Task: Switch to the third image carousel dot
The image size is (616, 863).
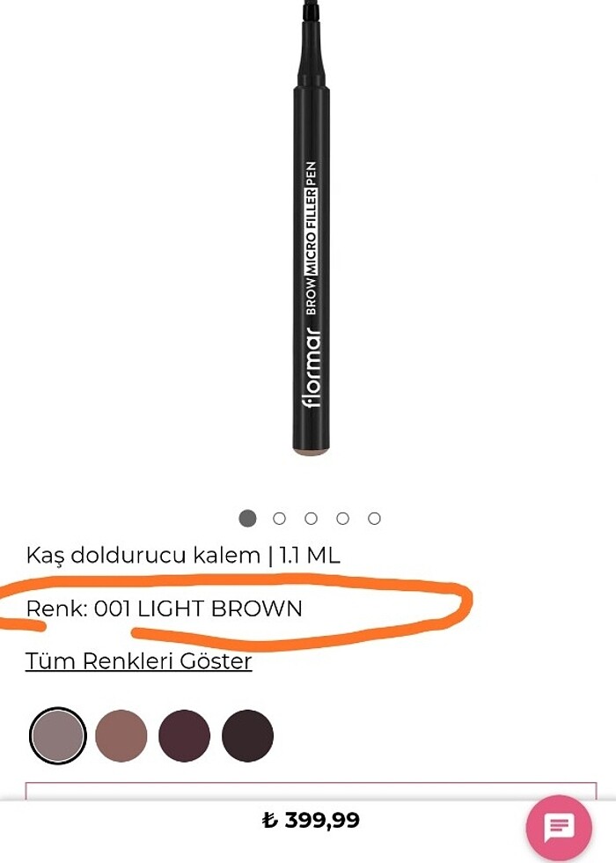Action: pyautogui.click(x=311, y=519)
